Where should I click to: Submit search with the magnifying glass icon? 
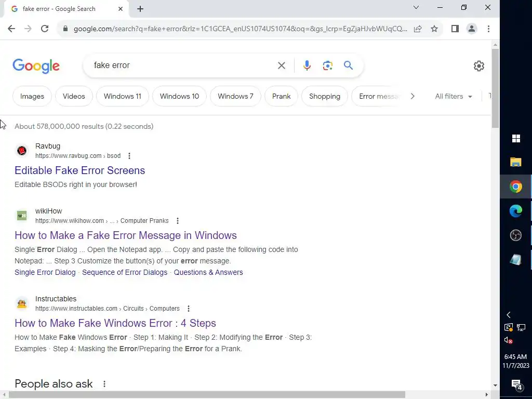[349, 65]
